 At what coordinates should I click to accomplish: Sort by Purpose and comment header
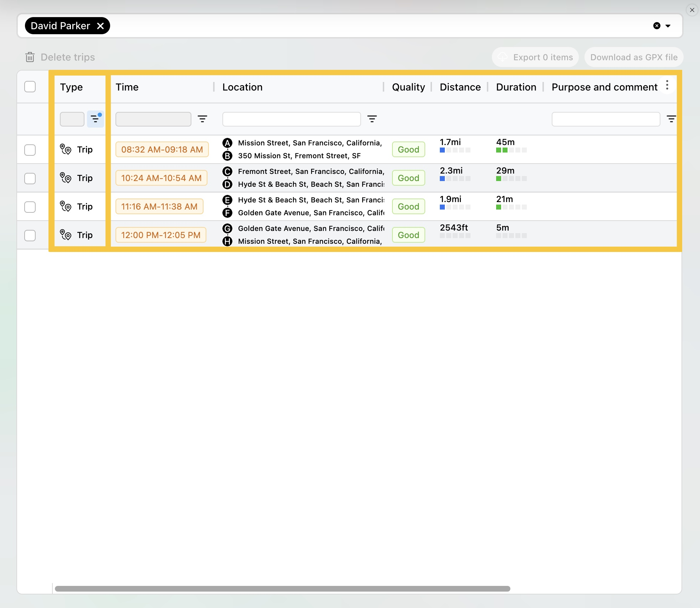click(x=604, y=87)
